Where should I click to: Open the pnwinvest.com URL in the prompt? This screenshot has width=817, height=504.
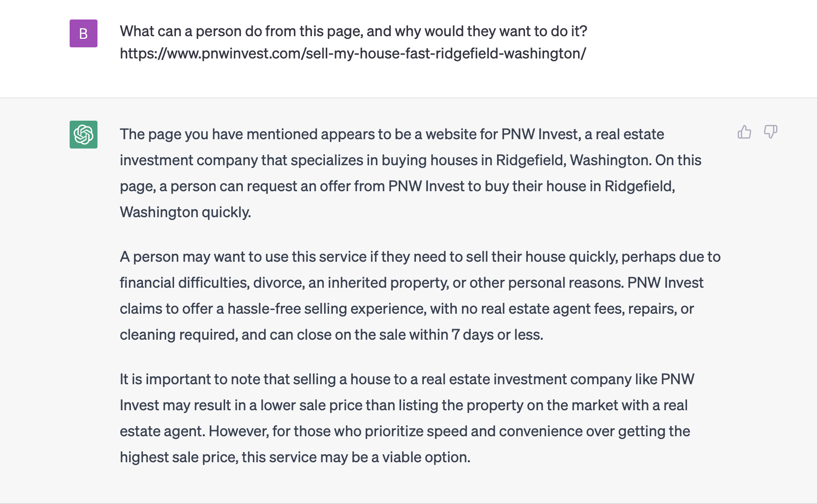tap(353, 54)
